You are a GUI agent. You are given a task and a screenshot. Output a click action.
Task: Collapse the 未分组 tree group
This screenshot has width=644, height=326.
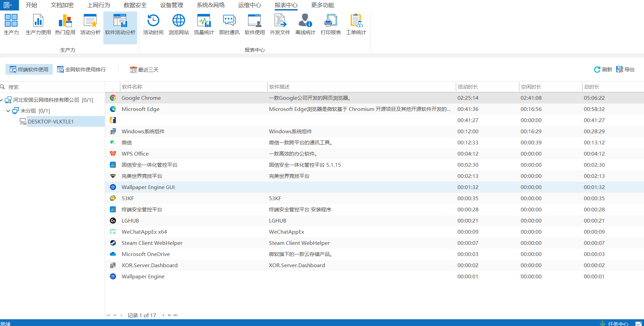pos(8,111)
